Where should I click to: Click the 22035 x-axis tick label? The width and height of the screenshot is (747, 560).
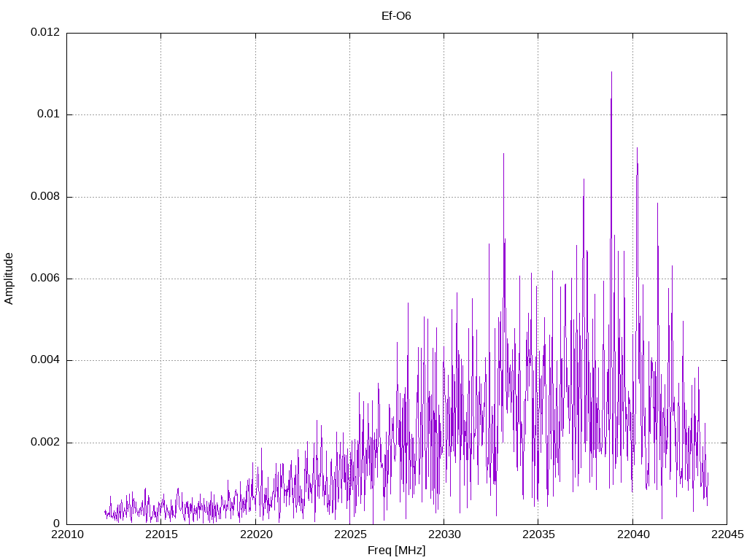(539, 534)
